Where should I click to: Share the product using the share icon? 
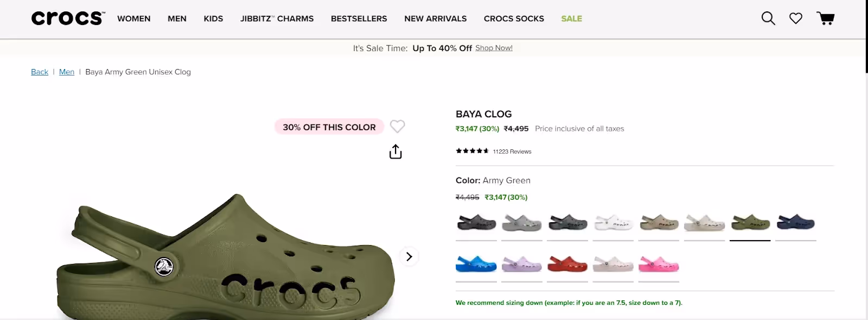(x=395, y=151)
